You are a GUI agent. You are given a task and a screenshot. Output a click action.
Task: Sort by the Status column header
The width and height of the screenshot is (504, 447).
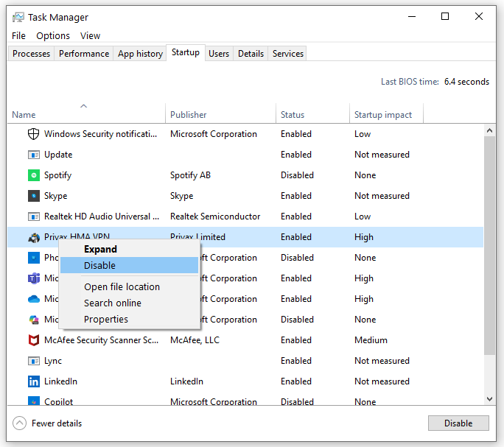pos(312,115)
